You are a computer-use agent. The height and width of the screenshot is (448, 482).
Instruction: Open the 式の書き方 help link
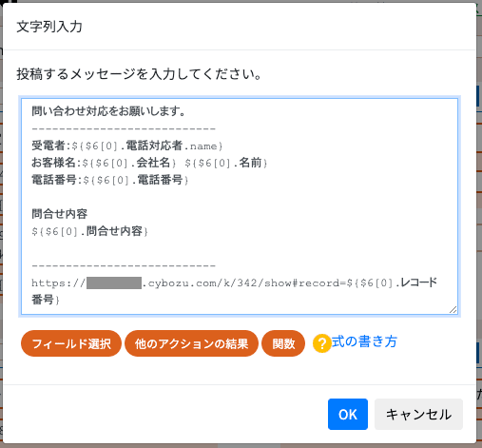pos(364,341)
